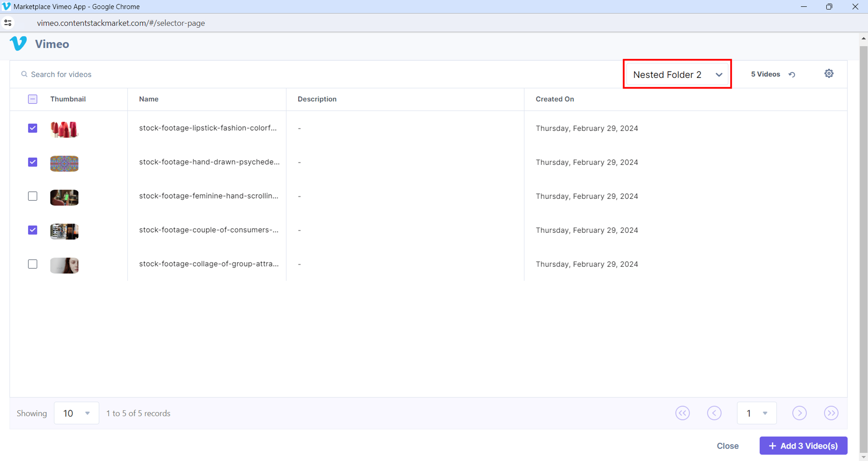This screenshot has height=461, width=868.
Task: Click the stock-footage-feminine-hand-scrollin... name
Action: pos(209,196)
